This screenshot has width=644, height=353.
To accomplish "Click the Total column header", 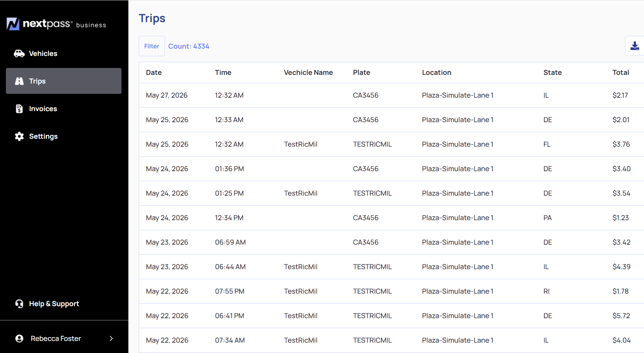I will click(x=621, y=72).
